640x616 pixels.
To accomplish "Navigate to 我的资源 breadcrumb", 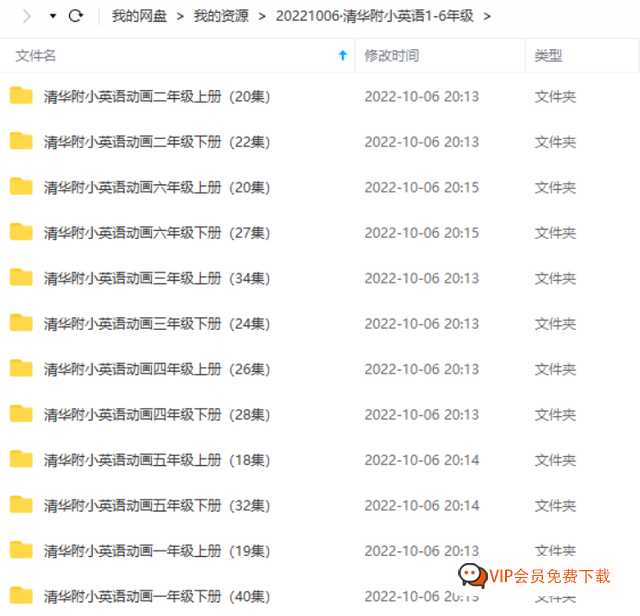I will 221,16.
